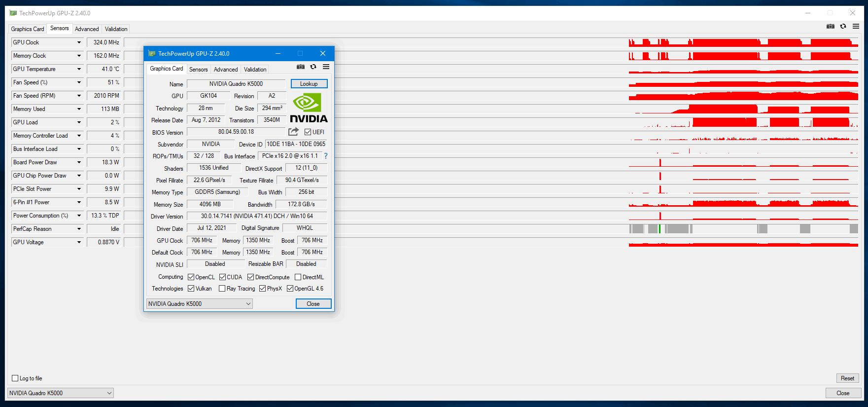Click the NVIDIA logo in dialog

[309, 108]
